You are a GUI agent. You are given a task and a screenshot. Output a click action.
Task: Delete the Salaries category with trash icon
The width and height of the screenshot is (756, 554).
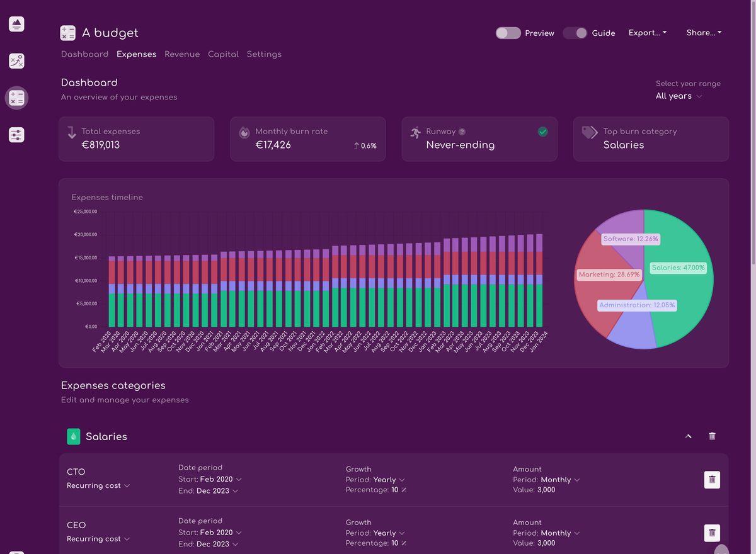tap(712, 436)
